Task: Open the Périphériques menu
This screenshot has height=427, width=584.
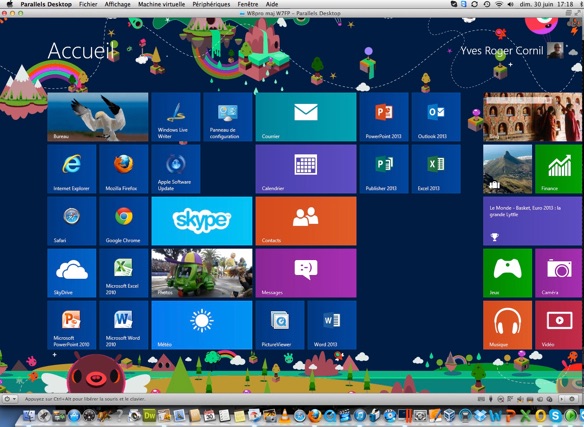Action: [211, 4]
